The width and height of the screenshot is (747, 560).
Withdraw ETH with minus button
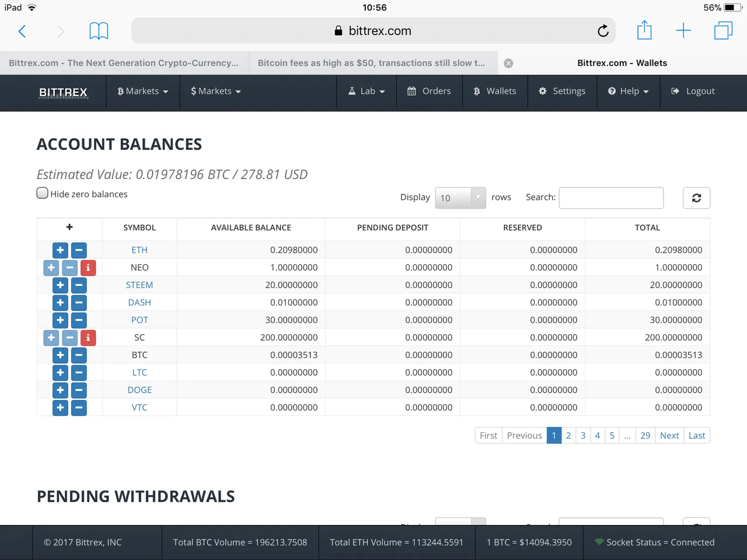(x=79, y=250)
